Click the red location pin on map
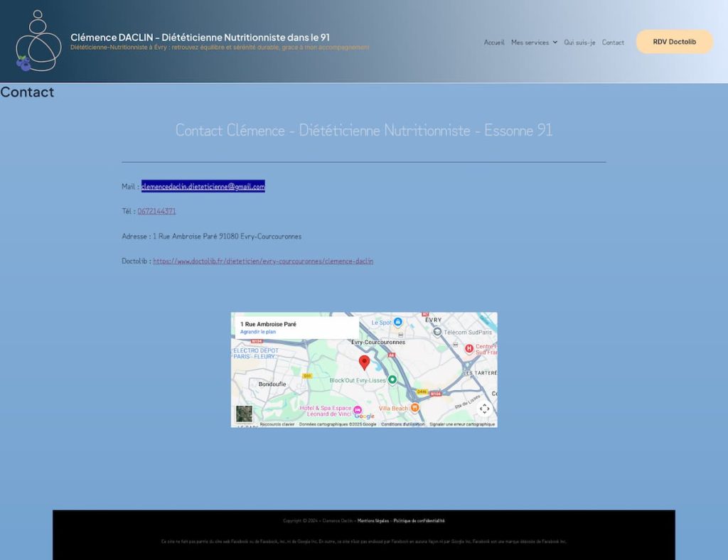728x560 pixels. click(x=364, y=362)
